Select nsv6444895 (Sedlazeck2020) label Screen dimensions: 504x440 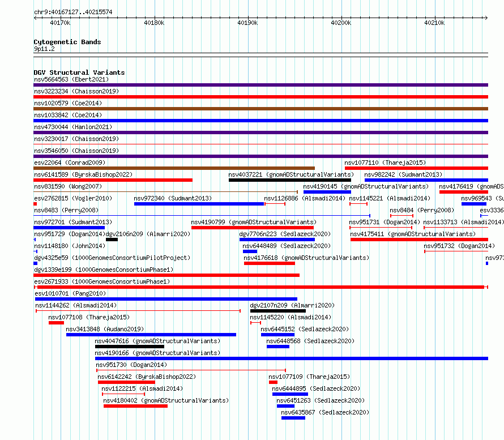pyautogui.click(x=316, y=388)
